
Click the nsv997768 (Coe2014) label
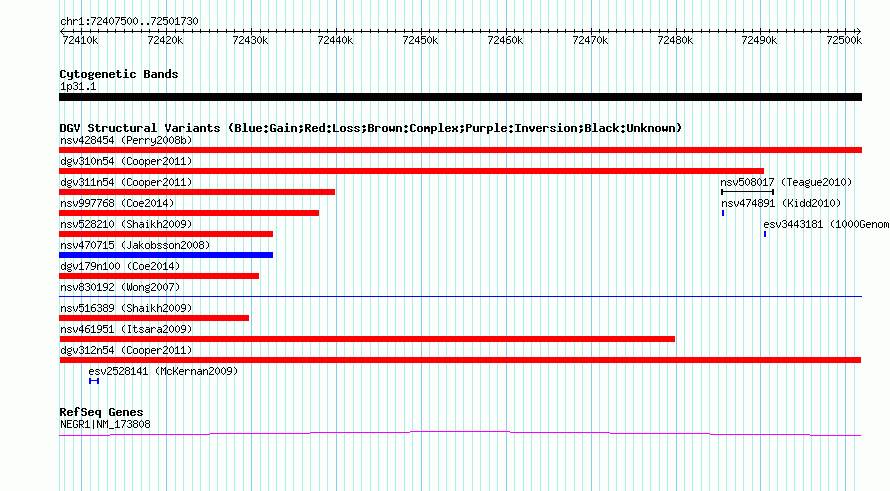117,203
